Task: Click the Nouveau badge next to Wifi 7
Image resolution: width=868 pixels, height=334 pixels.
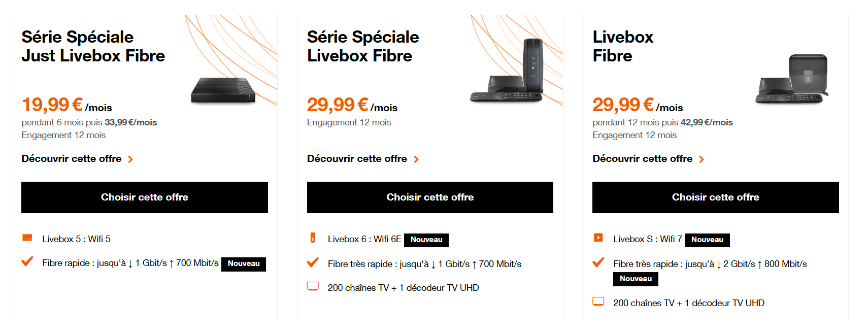Action: [x=708, y=240]
